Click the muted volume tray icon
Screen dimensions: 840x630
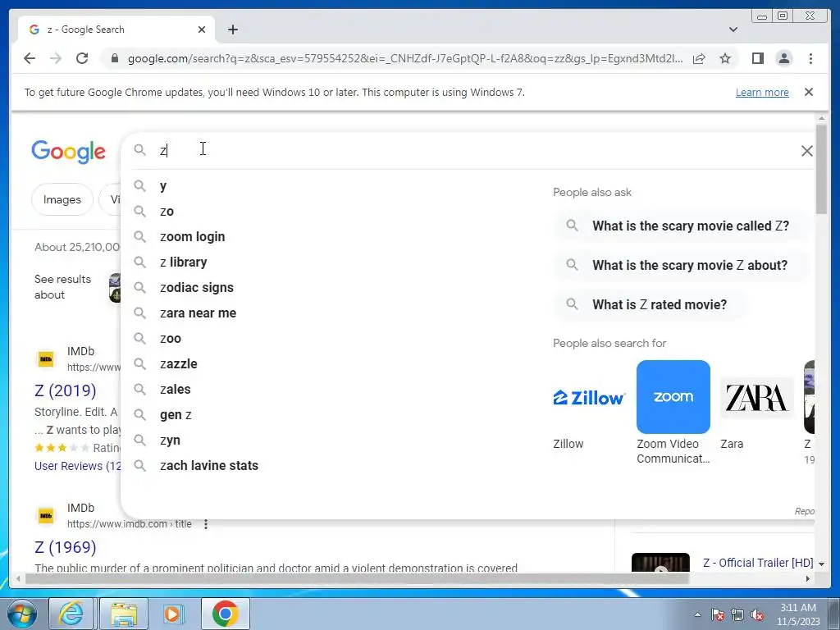coord(757,615)
